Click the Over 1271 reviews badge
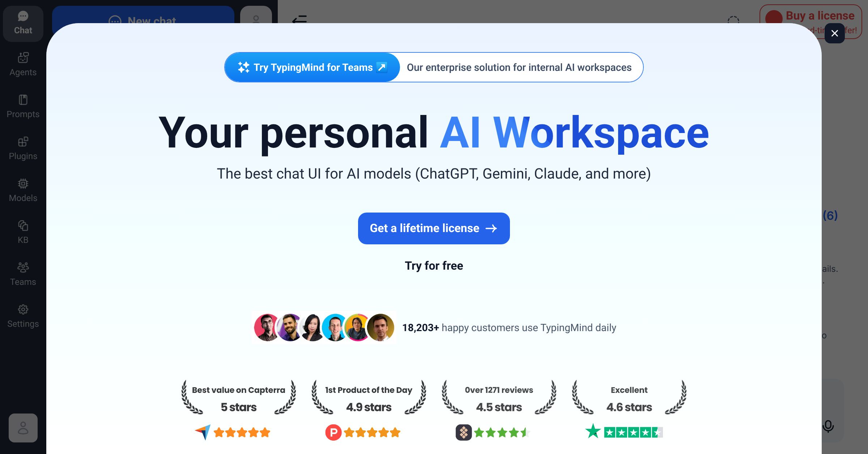The width and height of the screenshot is (868, 454). pos(499,398)
